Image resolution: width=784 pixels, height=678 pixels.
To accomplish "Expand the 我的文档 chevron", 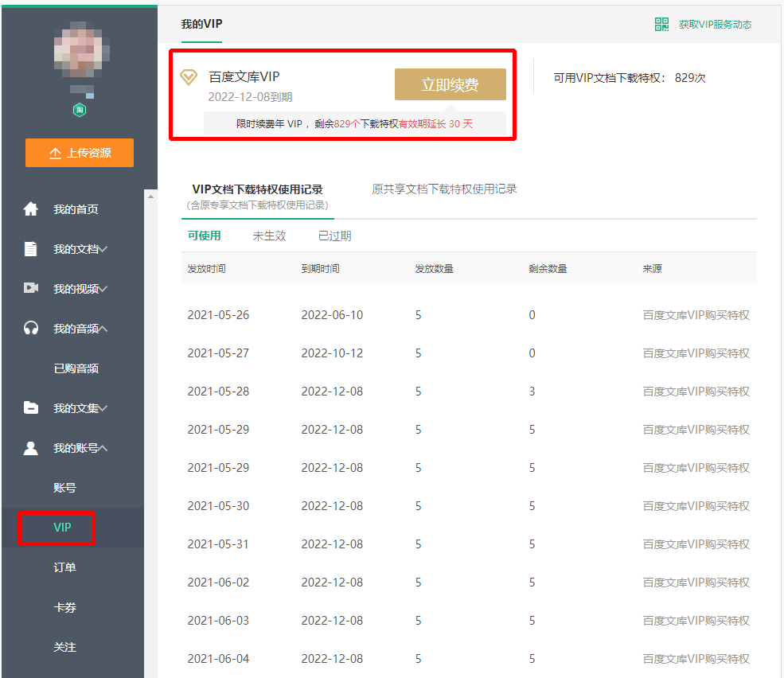I will (x=103, y=249).
